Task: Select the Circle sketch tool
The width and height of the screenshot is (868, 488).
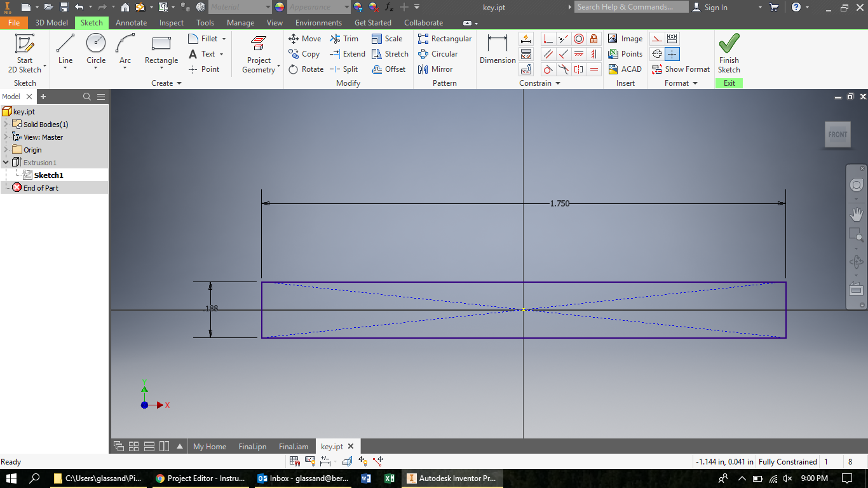Action: (x=96, y=49)
